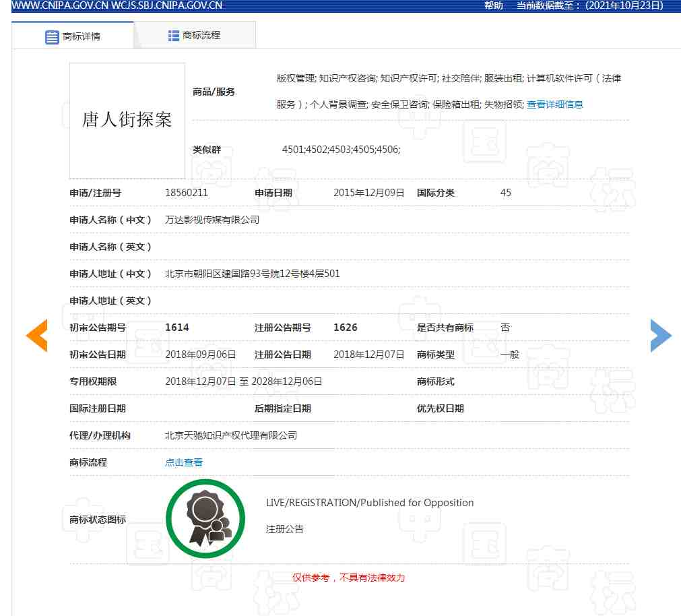Open the 查看详细信息 link
The height and width of the screenshot is (616, 681).
click(x=554, y=104)
